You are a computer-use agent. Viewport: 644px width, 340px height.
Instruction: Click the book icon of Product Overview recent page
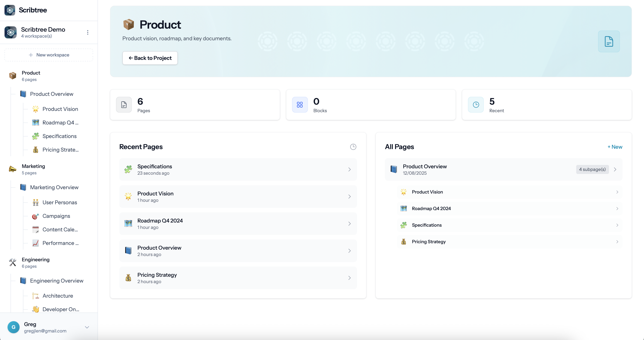pos(128,251)
